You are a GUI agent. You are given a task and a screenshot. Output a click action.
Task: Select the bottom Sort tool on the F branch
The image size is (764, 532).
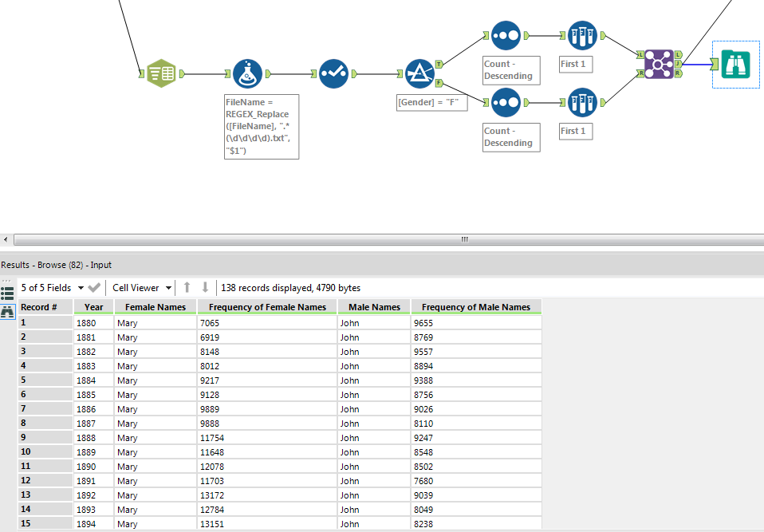[505, 102]
